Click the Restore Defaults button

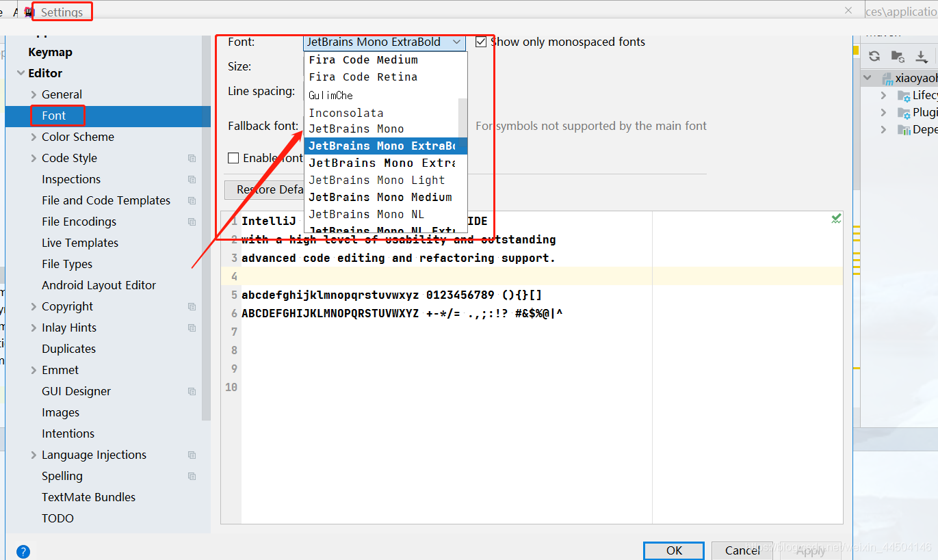coord(265,189)
